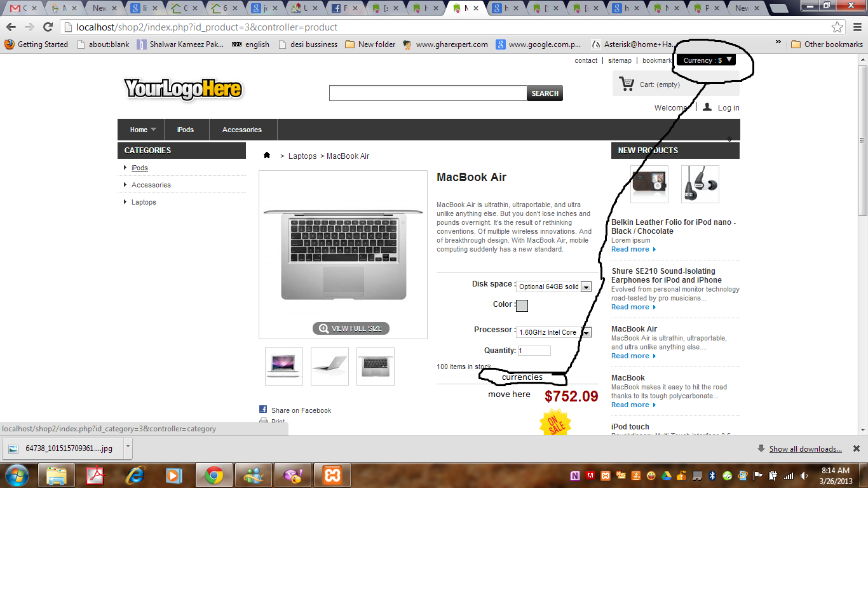868x606 pixels.
Task: Click the network signal tray icon
Action: pyautogui.click(x=789, y=476)
